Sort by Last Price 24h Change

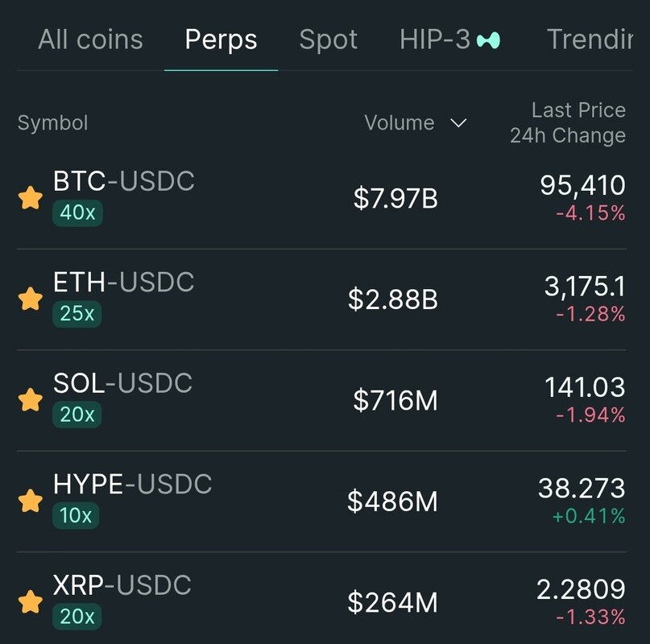coord(567,123)
